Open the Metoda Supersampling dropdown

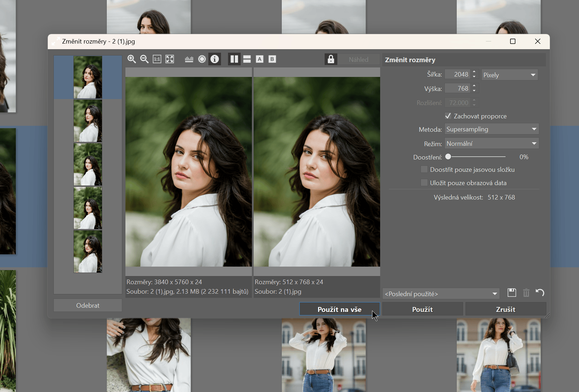coord(492,129)
